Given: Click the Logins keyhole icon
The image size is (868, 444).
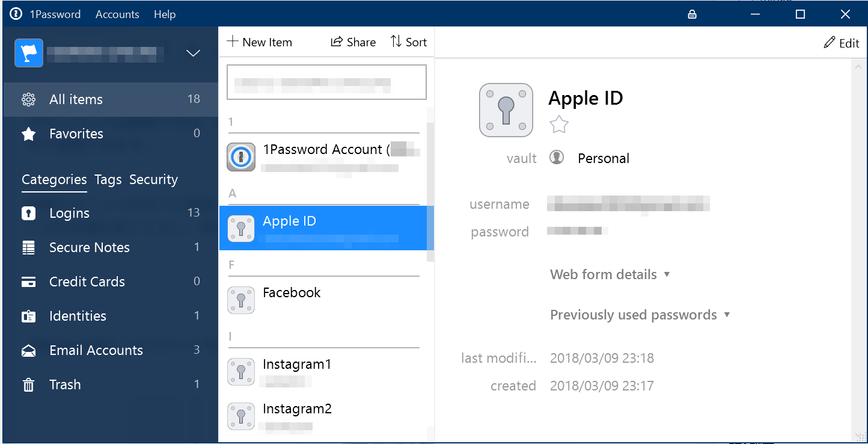Looking at the screenshot, I should click(x=28, y=213).
